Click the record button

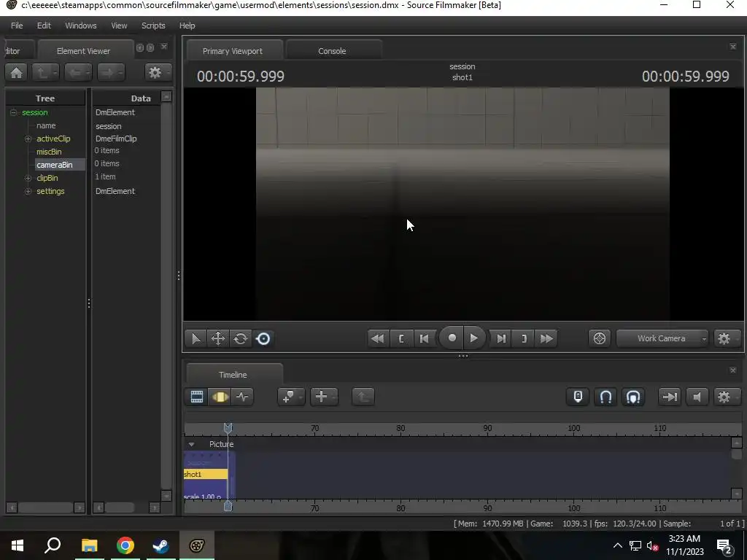(x=452, y=338)
